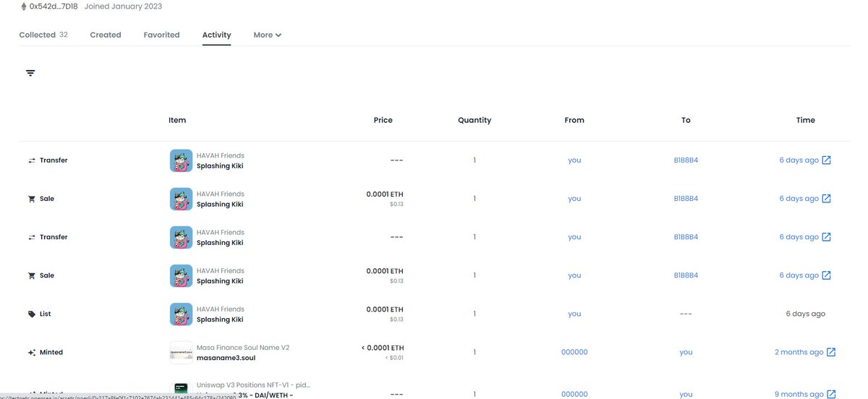The height and width of the screenshot is (399, 868).
Task: Click 'you' recipient in masaname3.soul row
Action: tap(686, 352)
